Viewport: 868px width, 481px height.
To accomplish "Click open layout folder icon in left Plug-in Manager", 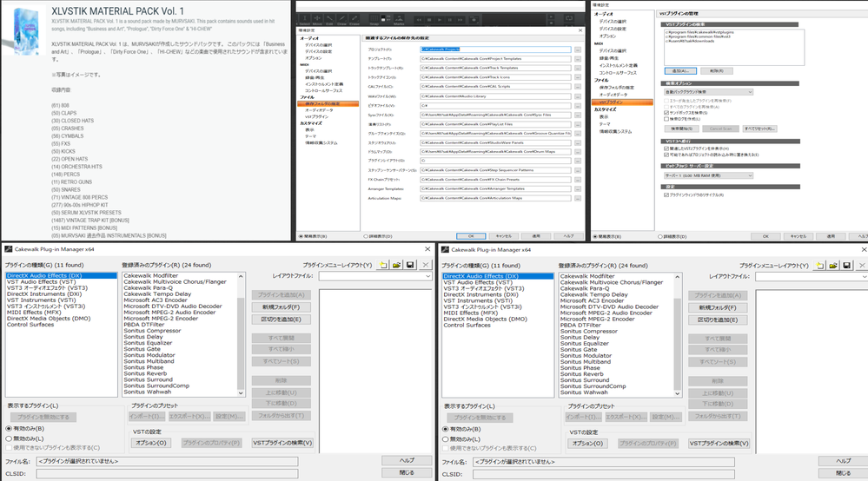I will (396, 264).
